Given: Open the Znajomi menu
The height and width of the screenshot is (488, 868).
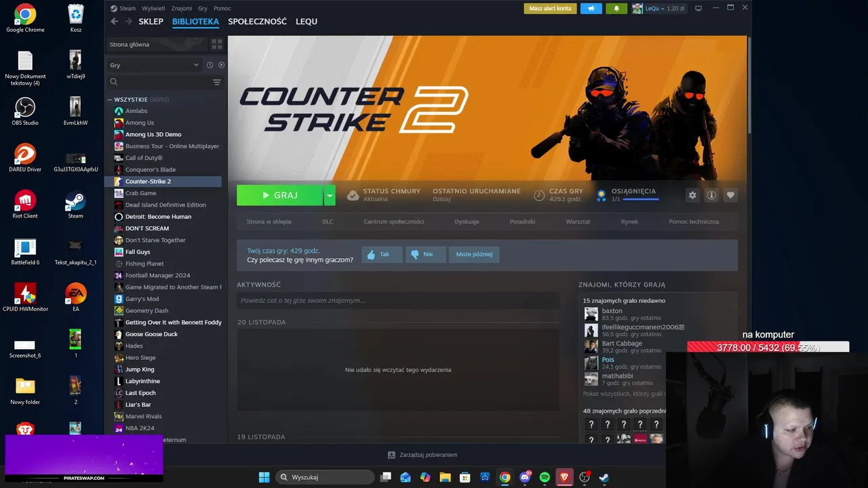Looking at the screenshot, I should pyautogui.click(x=182, y=8).
